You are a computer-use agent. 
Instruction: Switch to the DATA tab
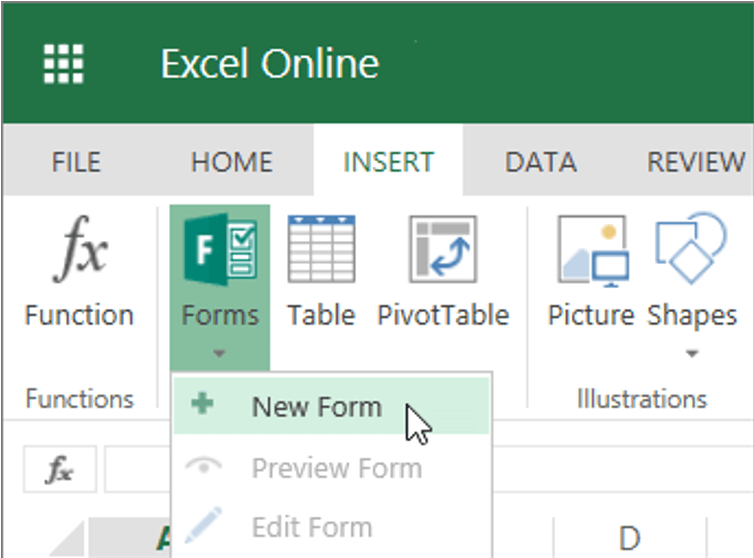tap(540, 162)
